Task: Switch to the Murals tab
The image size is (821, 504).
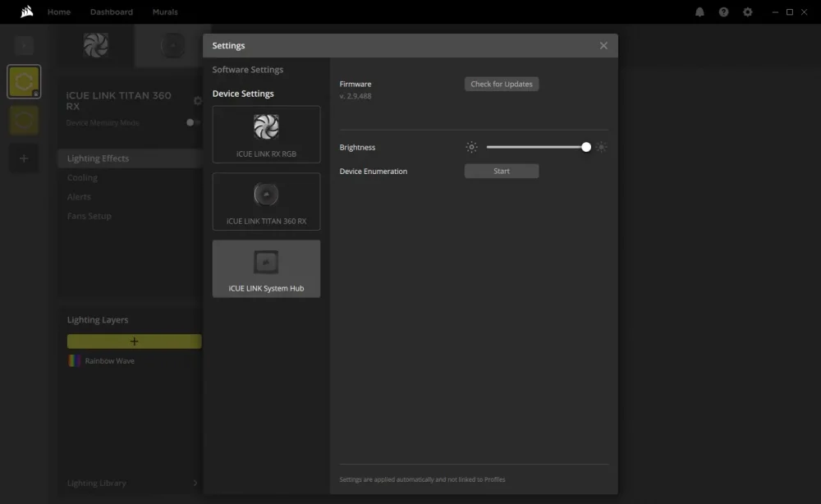Action: click(x=165, y=12)
